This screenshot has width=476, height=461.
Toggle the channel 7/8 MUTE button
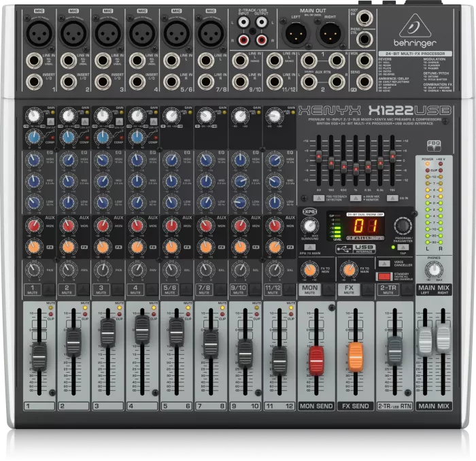(x=221, y=290)
